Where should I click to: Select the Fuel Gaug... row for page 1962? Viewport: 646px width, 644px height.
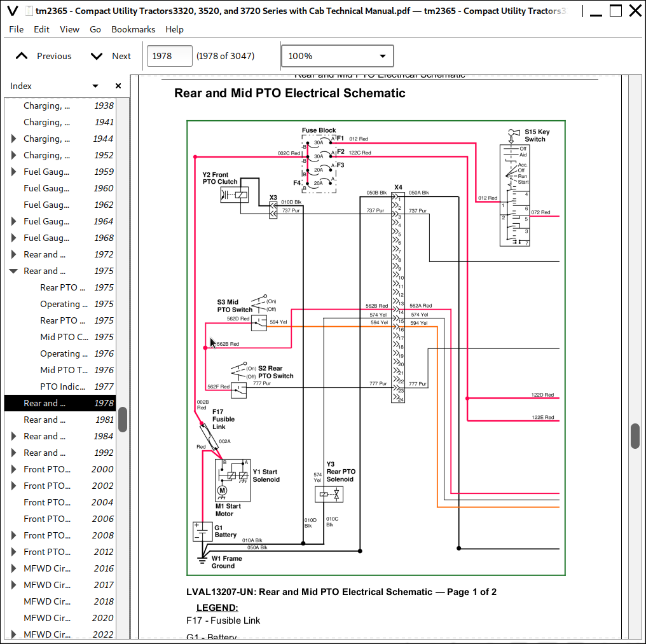[60, 205]
